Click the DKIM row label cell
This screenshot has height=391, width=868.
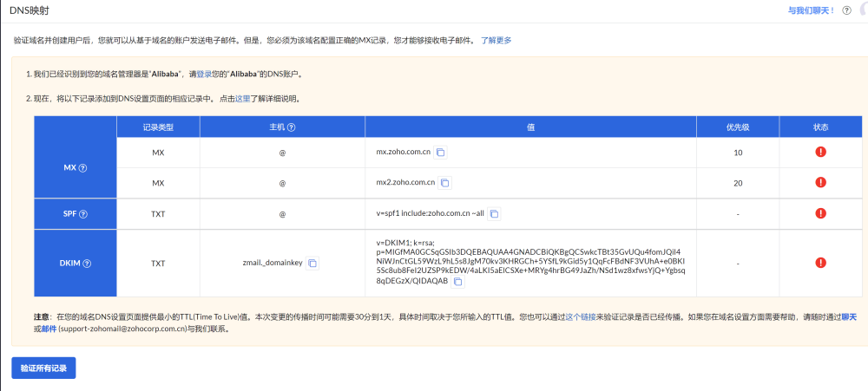(x=76, y=264)
